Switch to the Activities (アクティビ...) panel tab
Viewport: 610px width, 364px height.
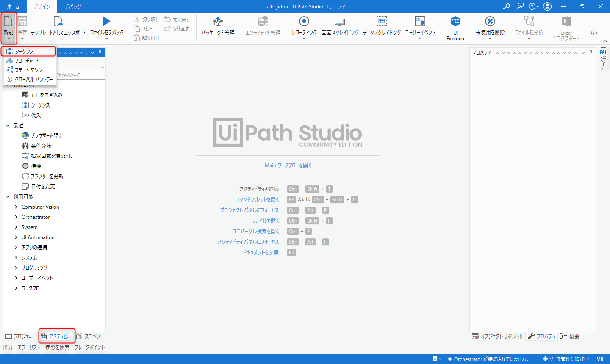tap(57, 336)
